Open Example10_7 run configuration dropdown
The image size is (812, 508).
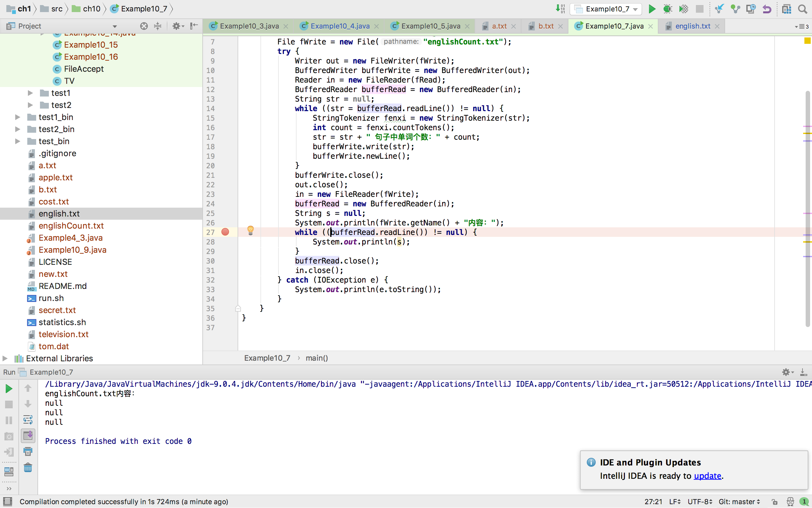[x=606, y=9]
